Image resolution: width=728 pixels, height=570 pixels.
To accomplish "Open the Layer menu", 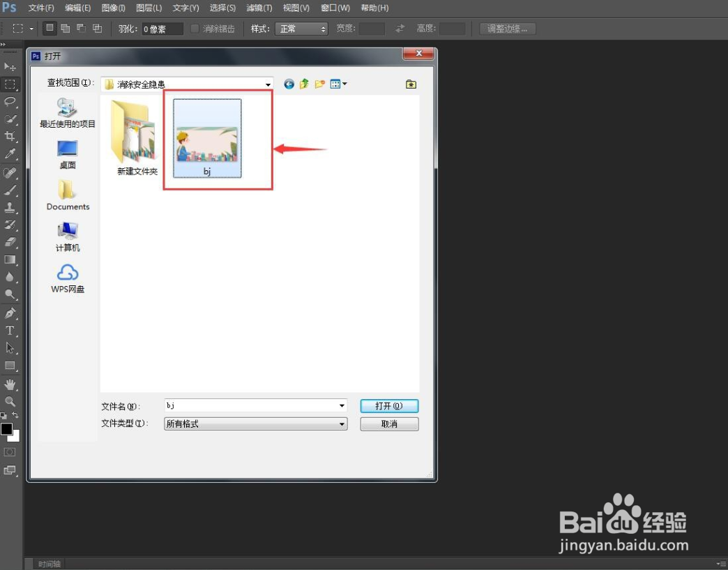I will (149, 8).
